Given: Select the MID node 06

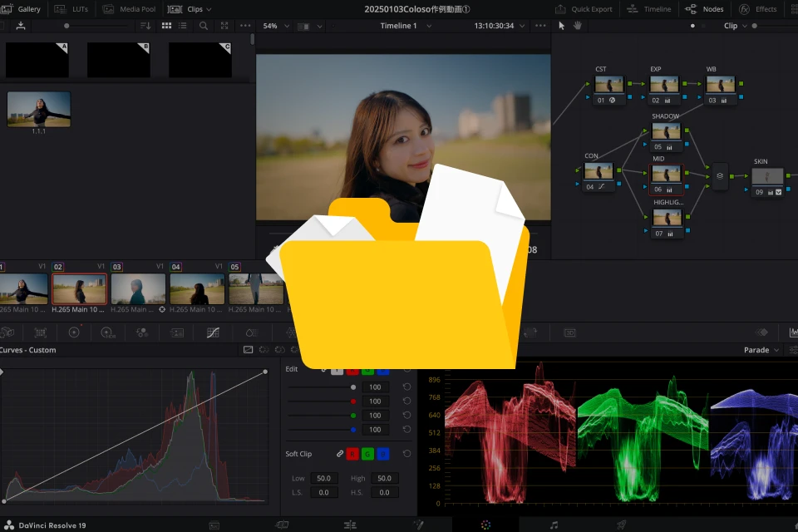Looking at the screenshot, I should pos(666,180).
